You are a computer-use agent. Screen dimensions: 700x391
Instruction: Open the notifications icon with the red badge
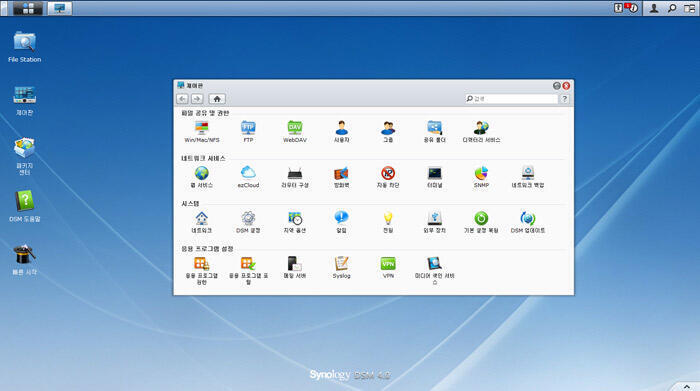(632, 8)
